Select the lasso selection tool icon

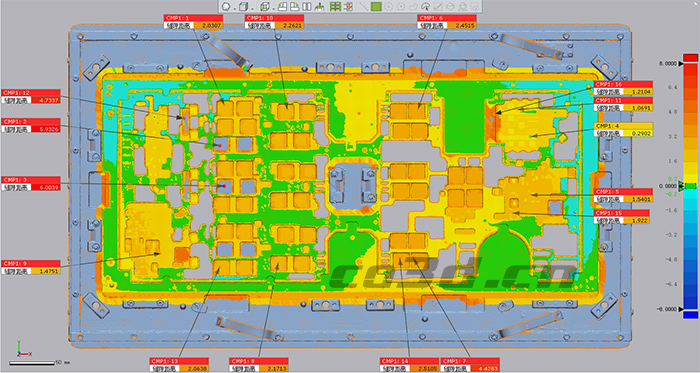coord(413,6)
